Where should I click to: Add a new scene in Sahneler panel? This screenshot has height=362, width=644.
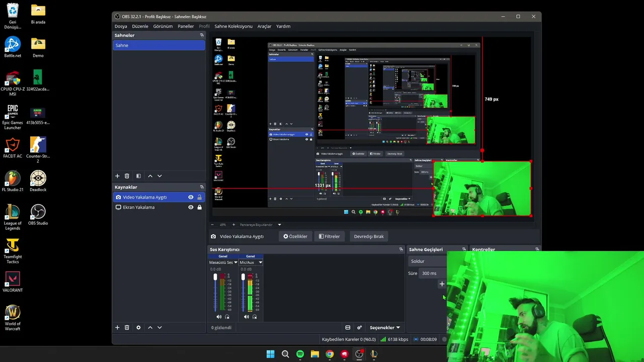point(117,176)
